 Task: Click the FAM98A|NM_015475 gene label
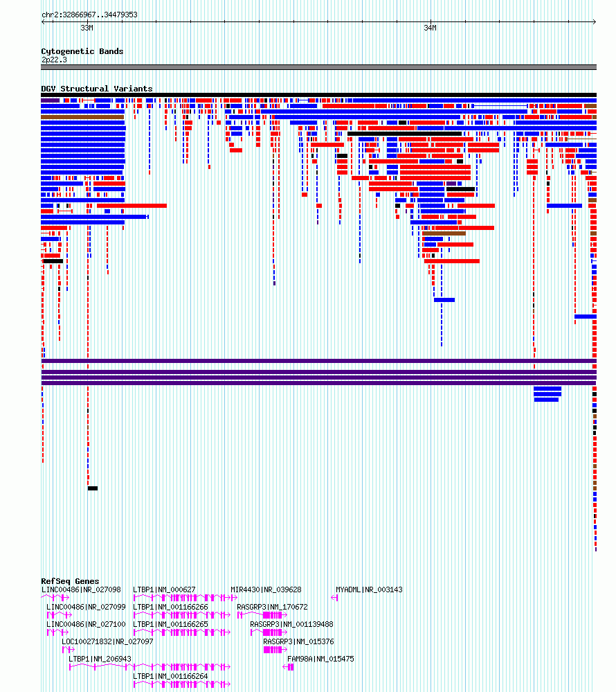(320, 659)
